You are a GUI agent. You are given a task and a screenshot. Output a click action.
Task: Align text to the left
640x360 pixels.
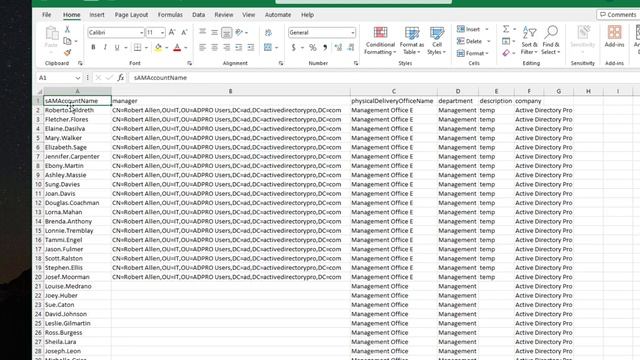[x=202, y=48]
